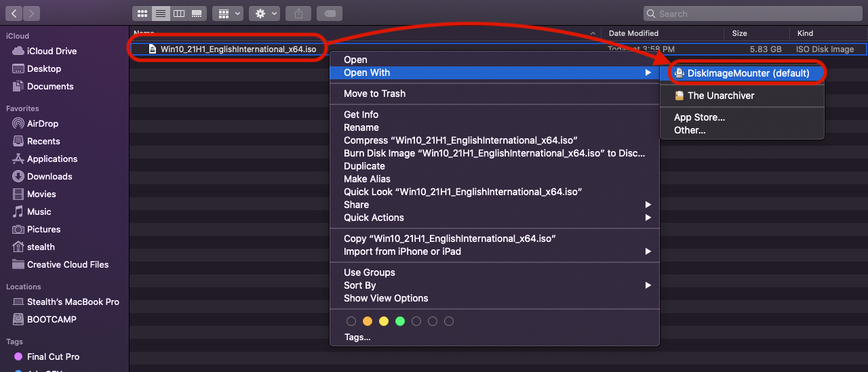Screen dimensions: 868x372
Task: Select Duplicate from context menu
Action: pyautogui.click(x=494, y=166)
